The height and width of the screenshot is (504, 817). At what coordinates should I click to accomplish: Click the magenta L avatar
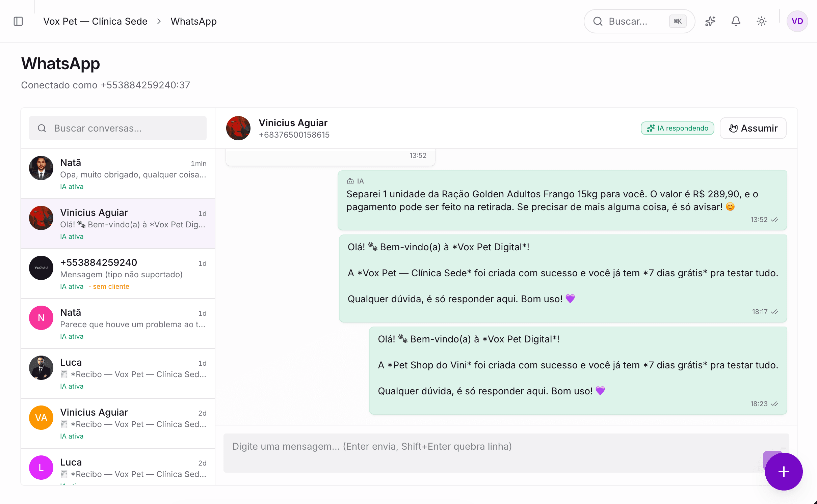41,468
